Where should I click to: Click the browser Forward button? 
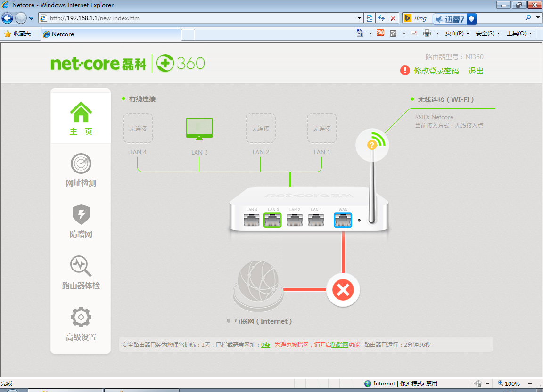[x=21, y=18]
